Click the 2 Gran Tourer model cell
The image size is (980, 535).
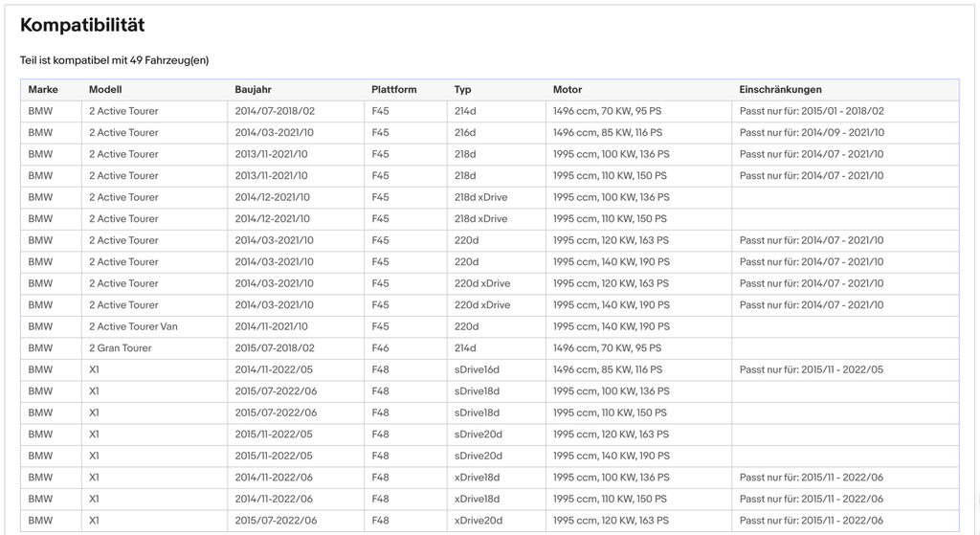[120, 348]
